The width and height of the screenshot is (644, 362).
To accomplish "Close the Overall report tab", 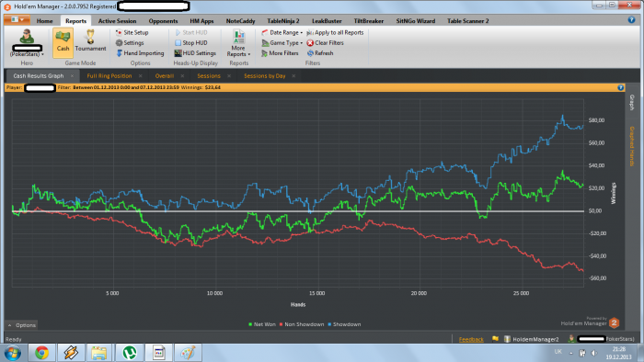I will pyautogui.click(x=182, y=76).
